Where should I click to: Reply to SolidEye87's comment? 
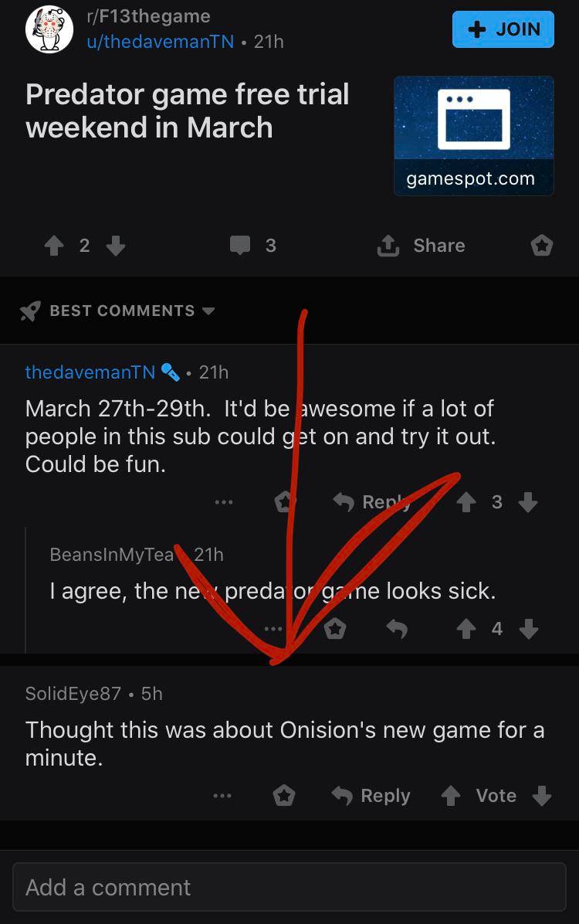pyautogui.click(x=371, y=796)
